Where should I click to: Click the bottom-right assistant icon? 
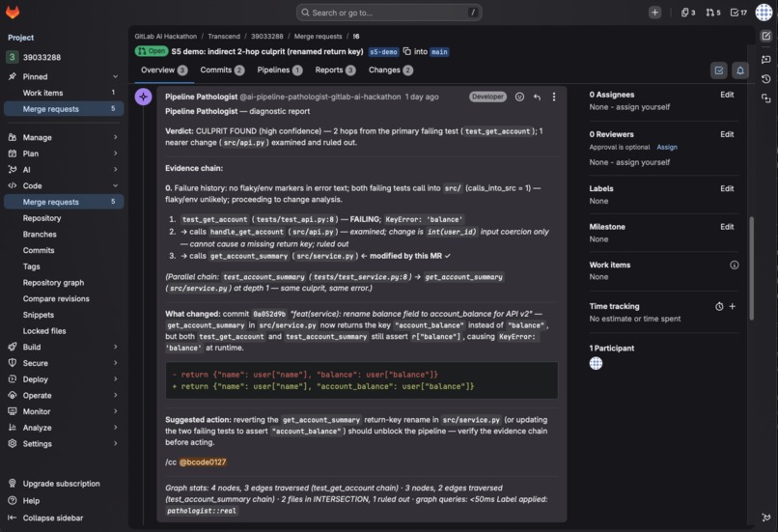click(x=765, y=518)
